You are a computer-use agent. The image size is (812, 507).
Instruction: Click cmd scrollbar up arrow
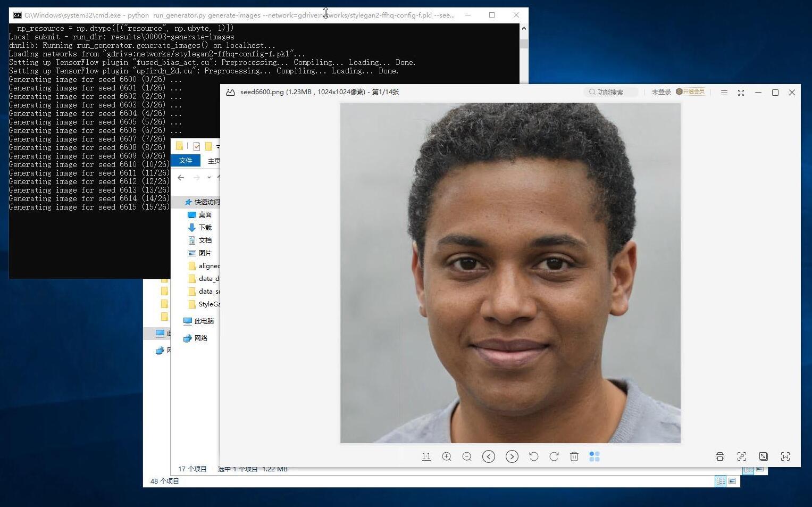[524, 28]
